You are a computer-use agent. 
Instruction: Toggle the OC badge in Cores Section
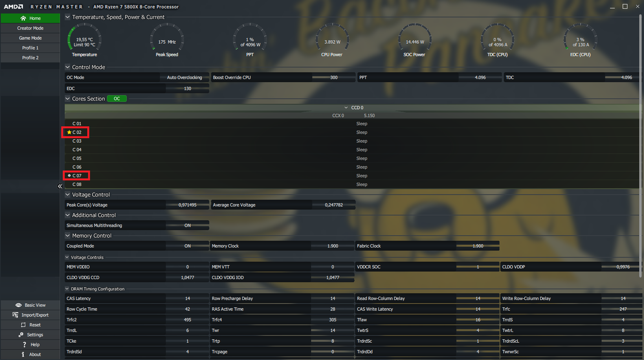117,99
